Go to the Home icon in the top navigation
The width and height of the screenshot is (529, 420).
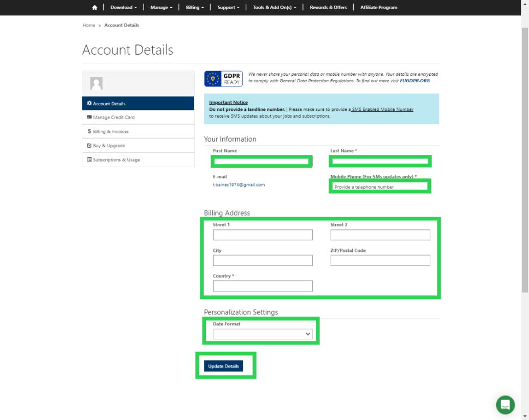pos(95,8)
